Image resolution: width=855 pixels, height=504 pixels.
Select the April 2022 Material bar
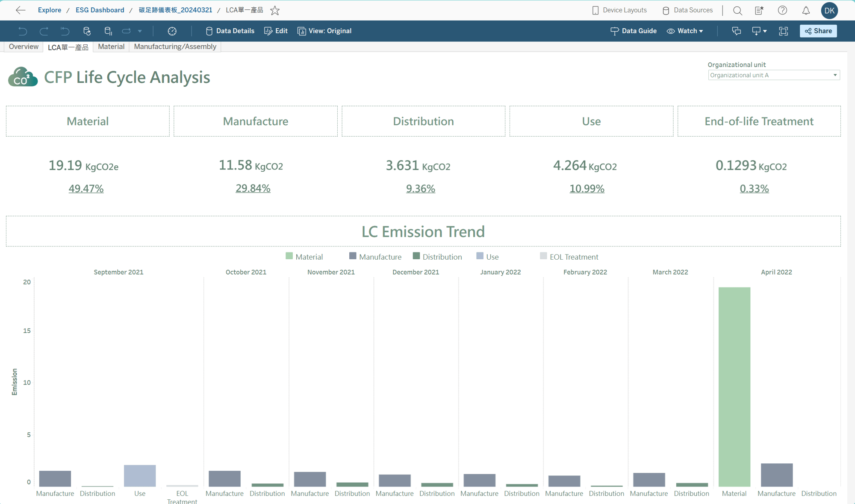point(734,387)
